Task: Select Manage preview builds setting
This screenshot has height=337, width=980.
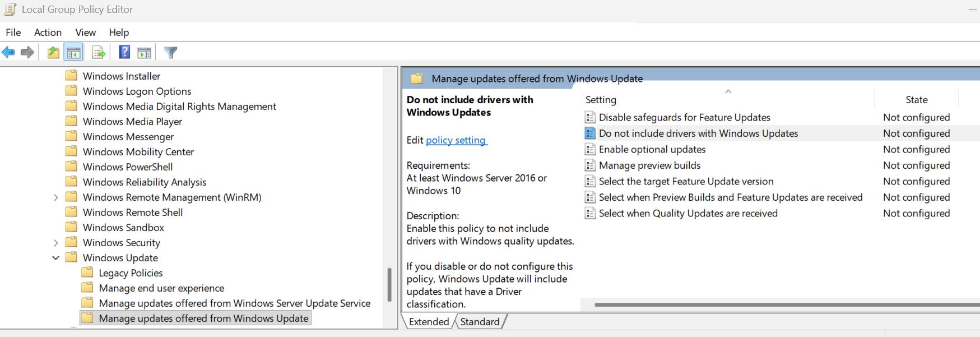Action: click(649, 165)
